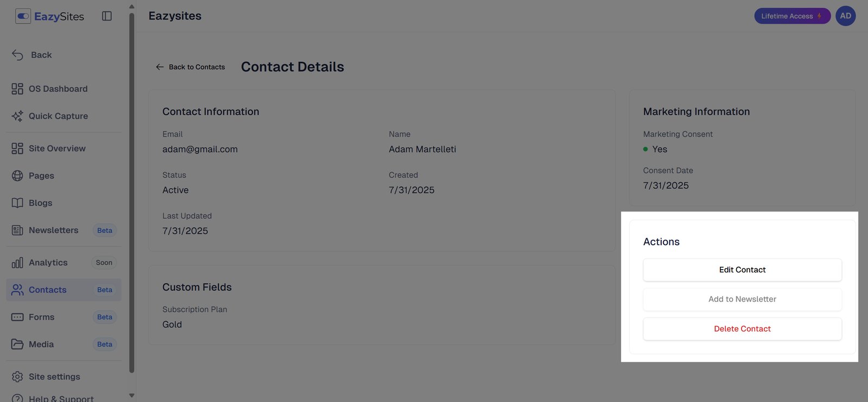Open Forms in the sidebar
Screen dimensions: 868x402
(42, 317)
